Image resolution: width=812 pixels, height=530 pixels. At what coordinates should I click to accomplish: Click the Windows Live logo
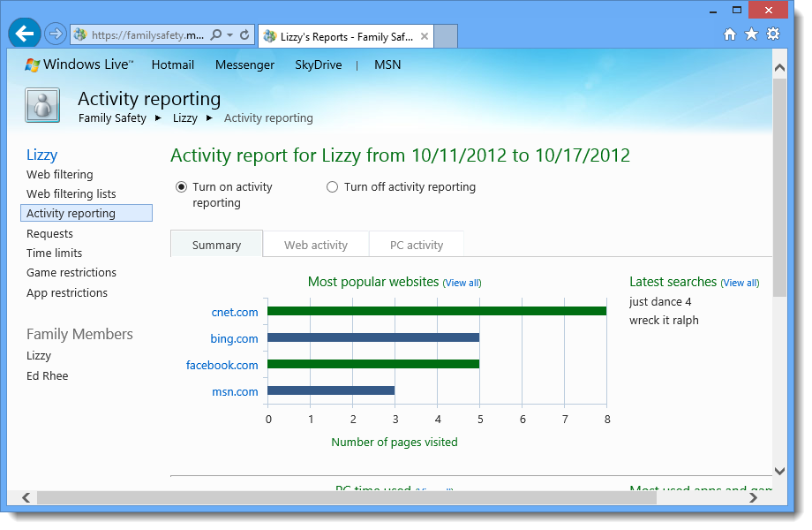(79, 64)
